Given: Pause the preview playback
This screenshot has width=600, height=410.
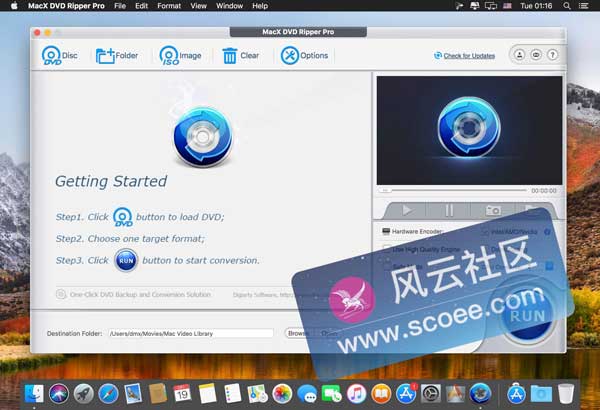Looking at the screenshot, I should pos(449,210).
